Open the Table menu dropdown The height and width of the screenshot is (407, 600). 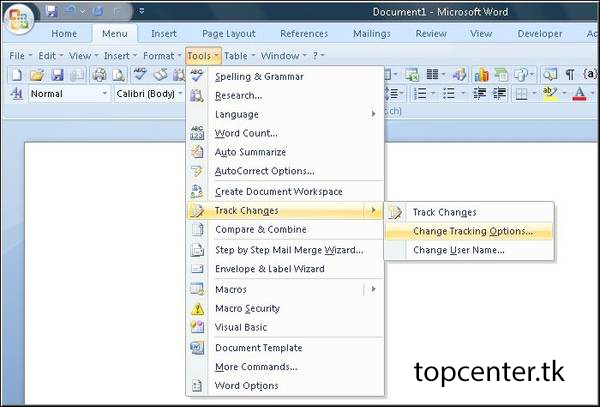[237, 56]
